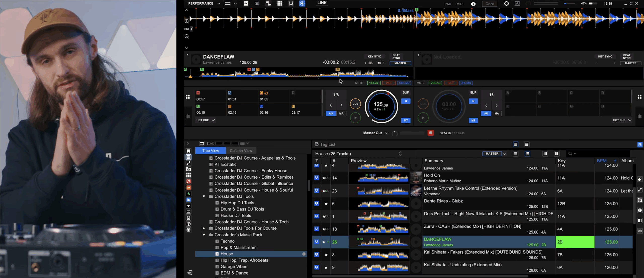Zoom out the waveform with magnifier minus
The image size is (644, 278).
click(x=187, y=37)
